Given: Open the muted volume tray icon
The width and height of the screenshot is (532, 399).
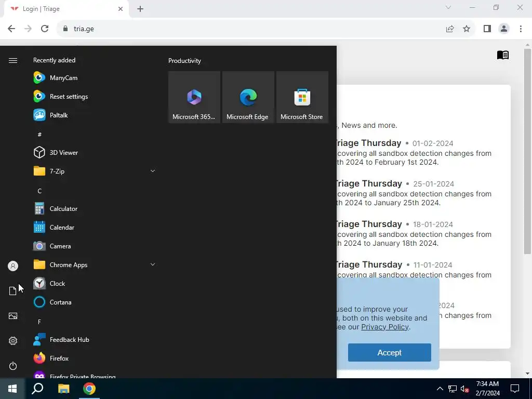Looking at the screenshot, I should click(465, 389).
